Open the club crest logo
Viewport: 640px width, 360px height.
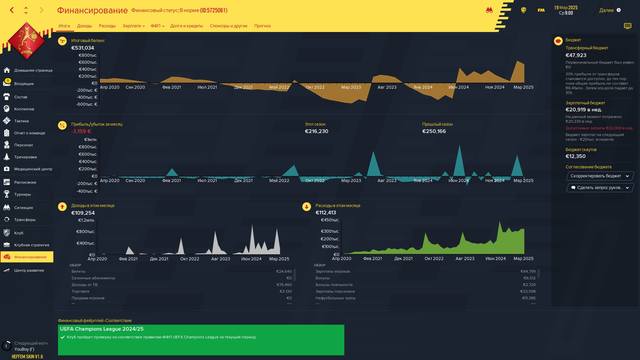tap(27, 41)
